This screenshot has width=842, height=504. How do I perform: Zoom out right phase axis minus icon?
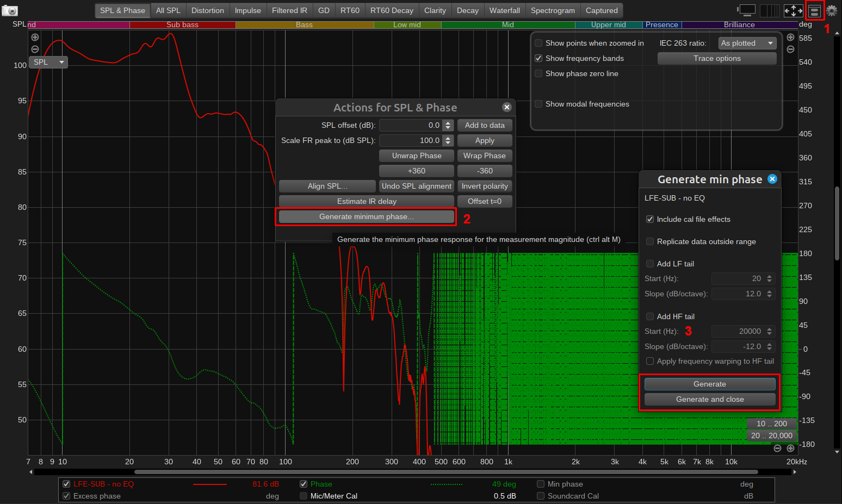(x=790, y=49)
